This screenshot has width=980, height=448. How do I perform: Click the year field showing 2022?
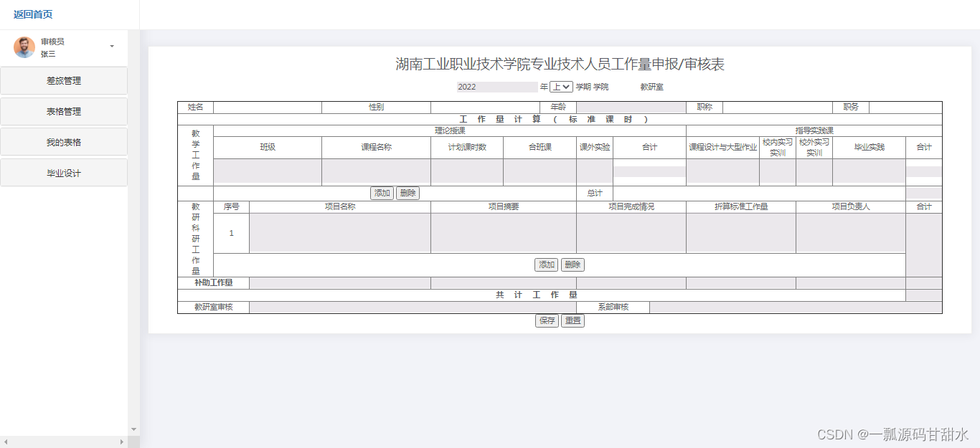497,87
